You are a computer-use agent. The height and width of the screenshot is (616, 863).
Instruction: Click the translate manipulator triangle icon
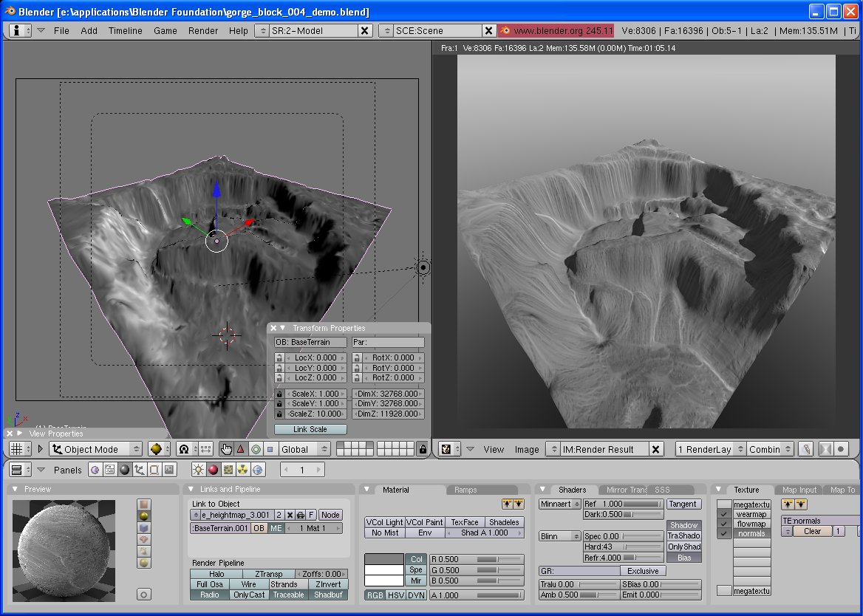point(241,449)
